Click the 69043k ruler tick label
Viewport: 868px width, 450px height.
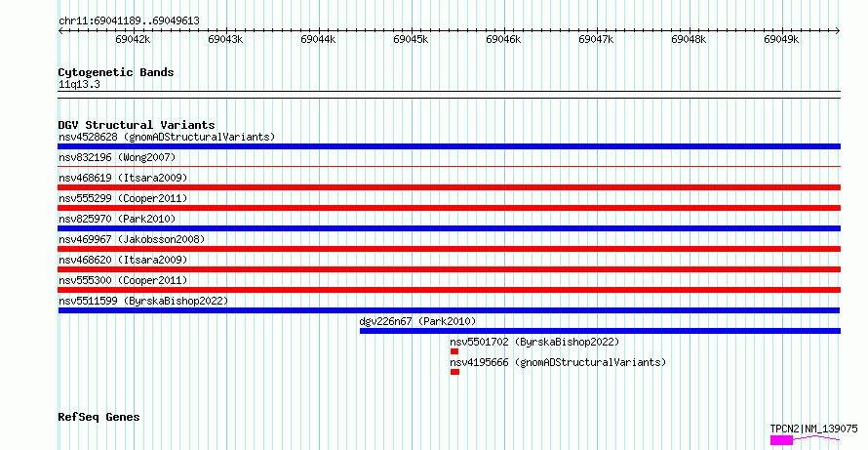tap(225, 40)
